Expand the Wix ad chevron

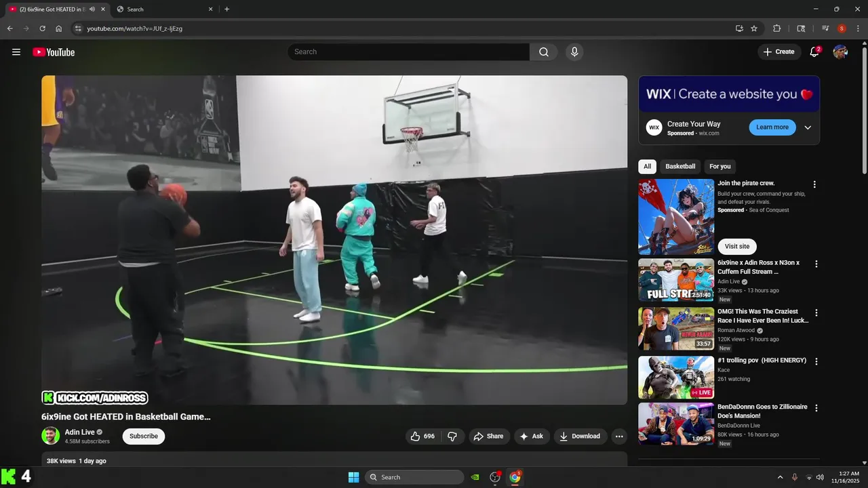(x=808, y=127)
